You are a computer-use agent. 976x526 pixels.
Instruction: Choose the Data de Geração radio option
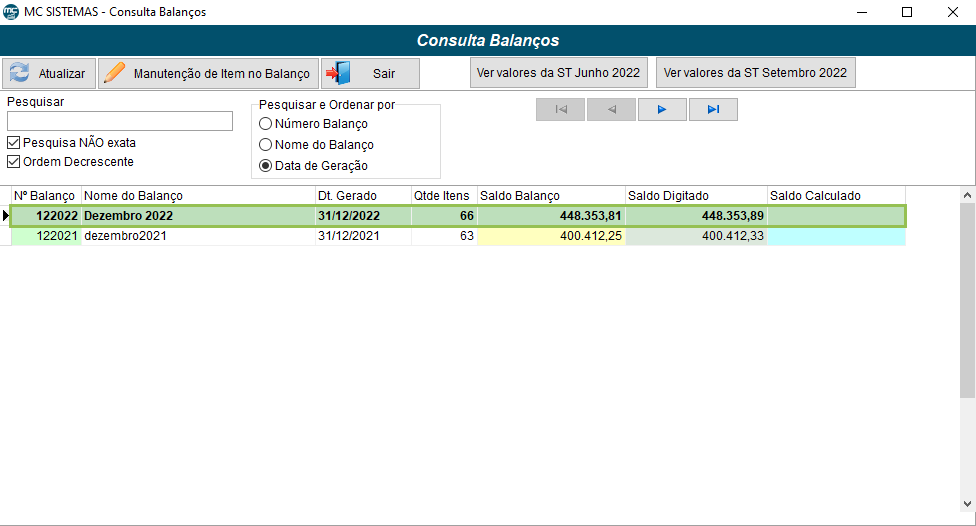(266, 166)
